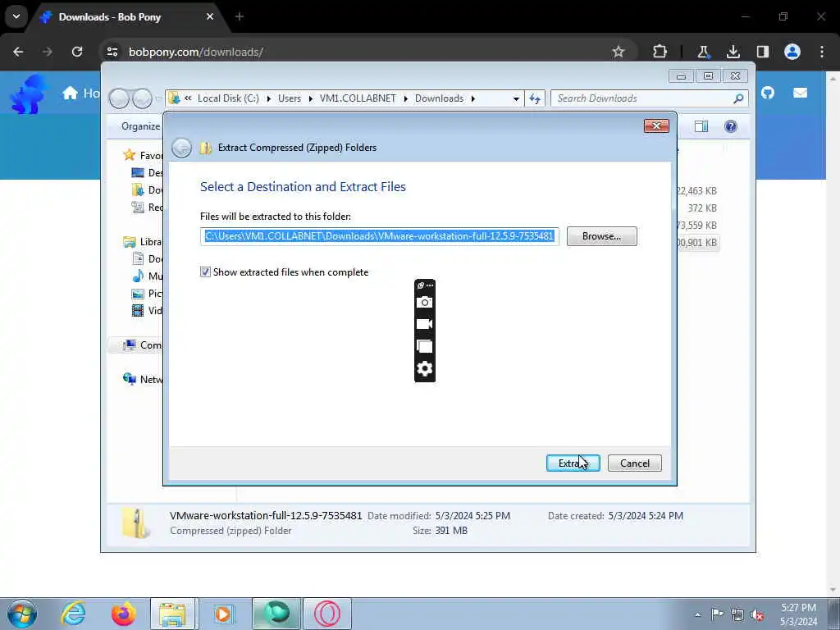This screenshot has height=630, width=840.
Task: Select Local Disk (C:) in the breadcrumb
Action: [228, 98]
